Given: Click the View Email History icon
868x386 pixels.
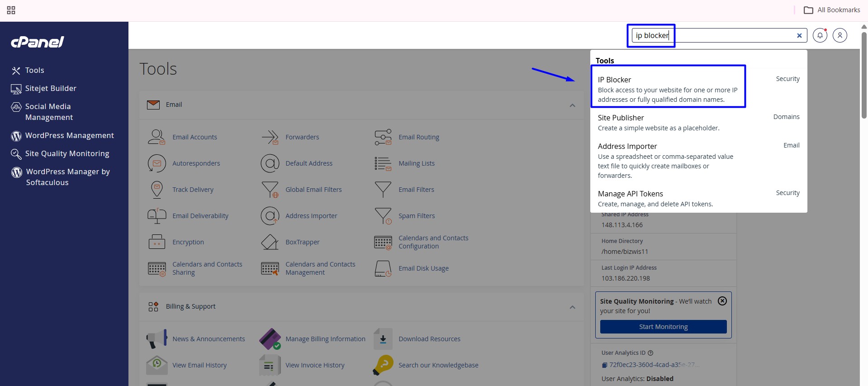Looking at the screenshot, I should pos(157,365).
